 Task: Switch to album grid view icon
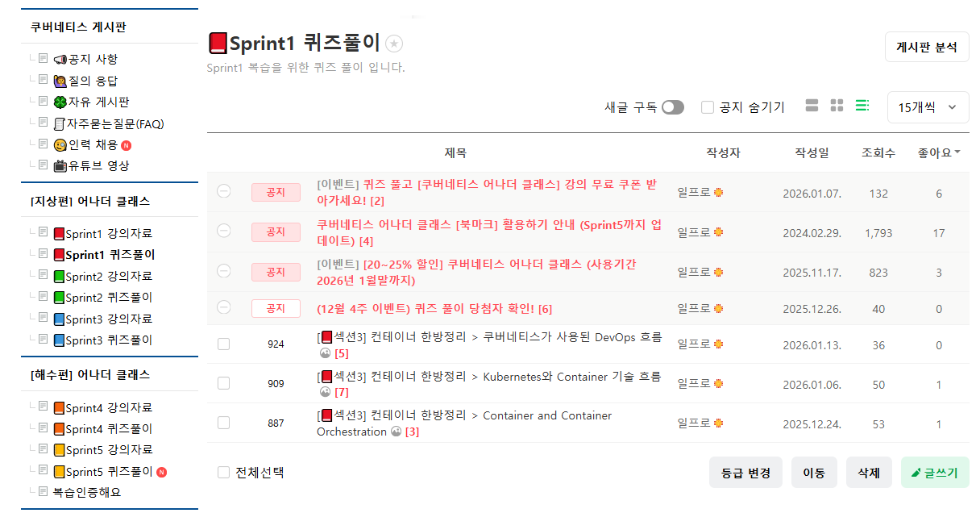837,106
